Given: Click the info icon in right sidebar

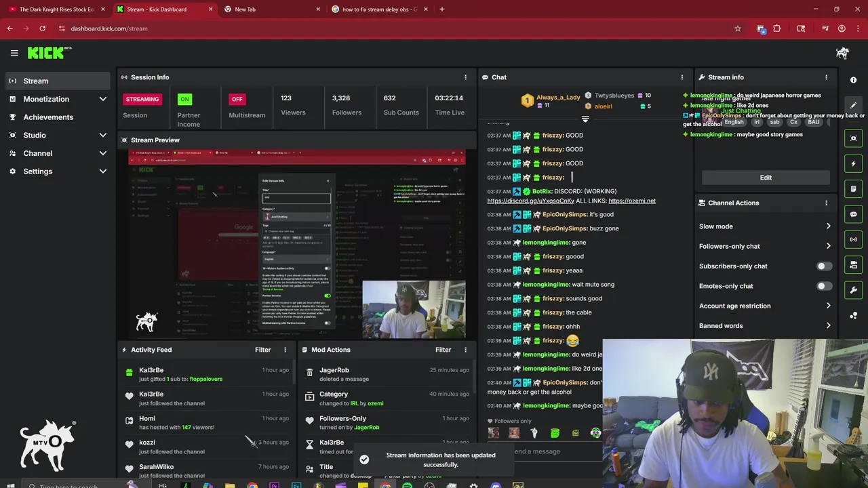Looking at the screenshot, I should coord(854,80).
